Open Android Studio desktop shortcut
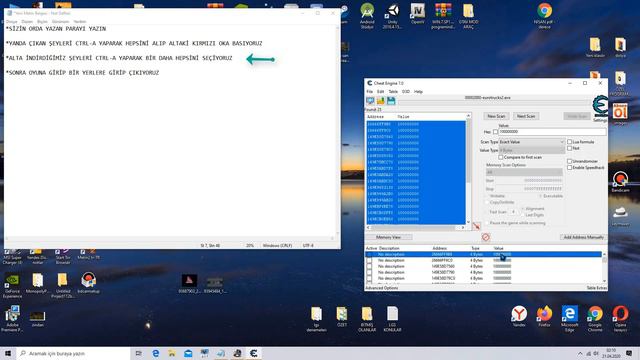 [x=367, y=16]
